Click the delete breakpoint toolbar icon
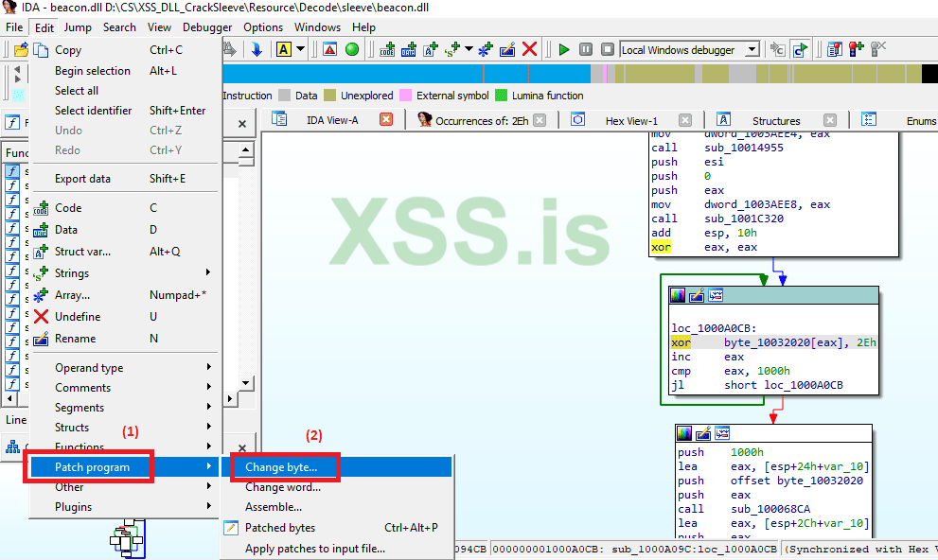 click(878, 49)
